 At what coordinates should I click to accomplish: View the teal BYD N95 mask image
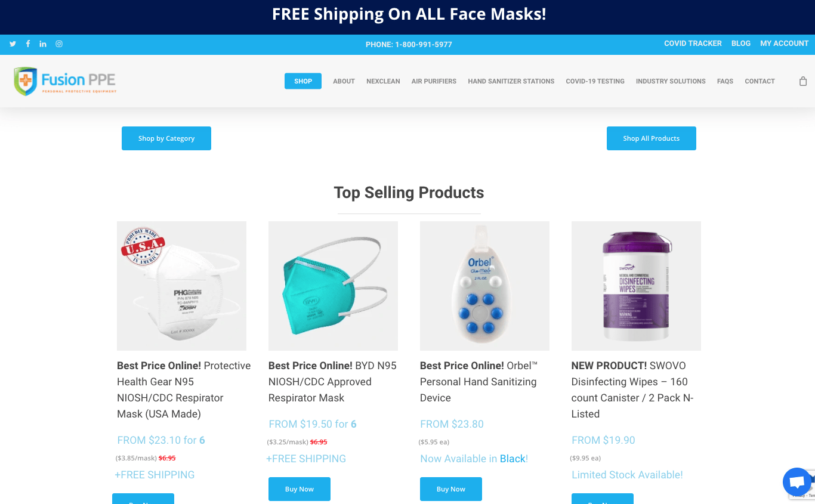tap(333, 286)
